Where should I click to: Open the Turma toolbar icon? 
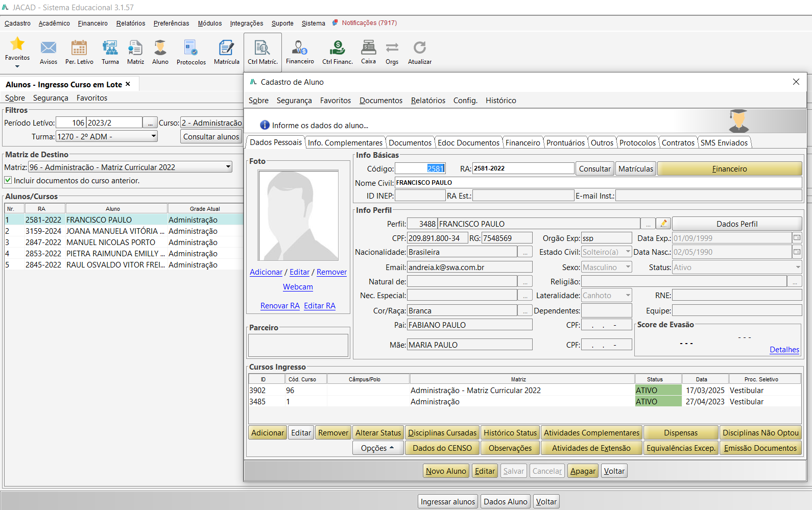110,48
